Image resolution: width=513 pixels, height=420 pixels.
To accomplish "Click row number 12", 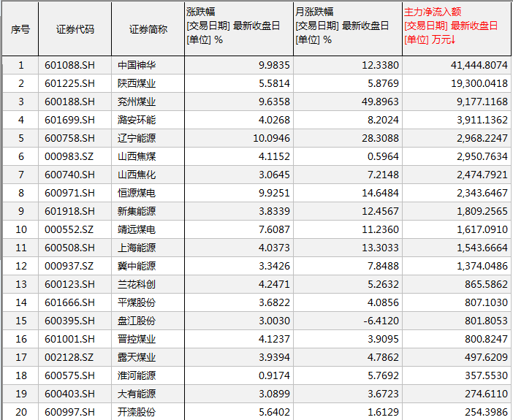I will click(21, 266).
